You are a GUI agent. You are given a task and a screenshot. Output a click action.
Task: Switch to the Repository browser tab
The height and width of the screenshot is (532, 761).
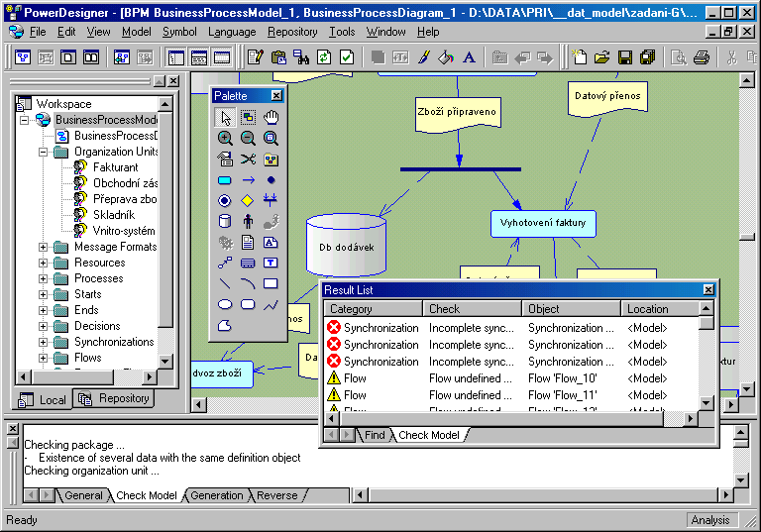114,398
